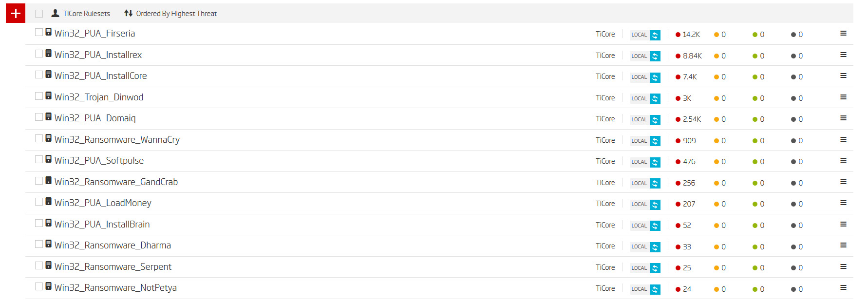Image resolution: width=868 pixels, height=302 pixels.
Task: Open the Win32_Ransomware_Dharma ruleset
Action: (113, 245)
